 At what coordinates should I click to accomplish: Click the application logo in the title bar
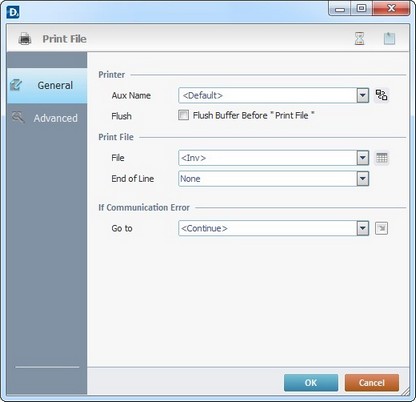coord(13,12)
